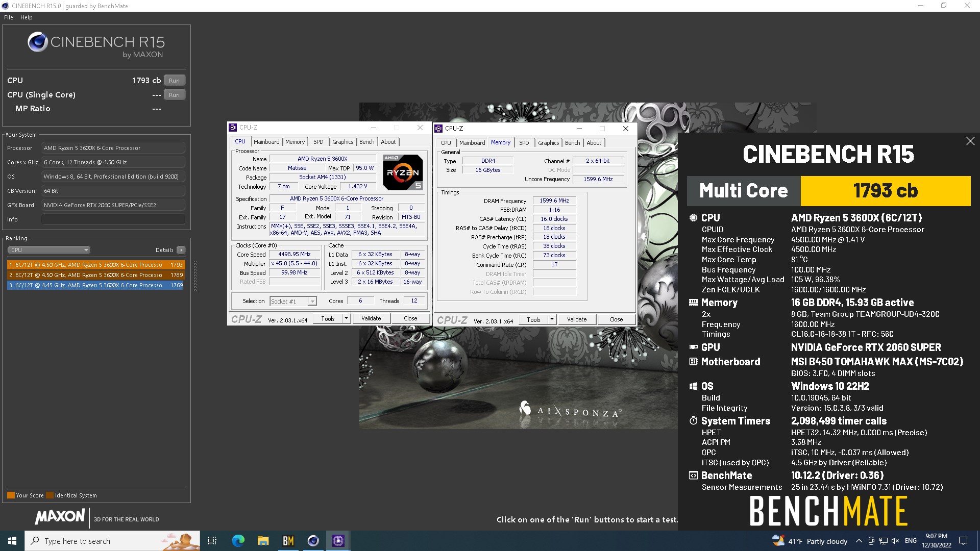
Task: Launch Microsoft Edge from taskbar
Action: tap(238, 541)
